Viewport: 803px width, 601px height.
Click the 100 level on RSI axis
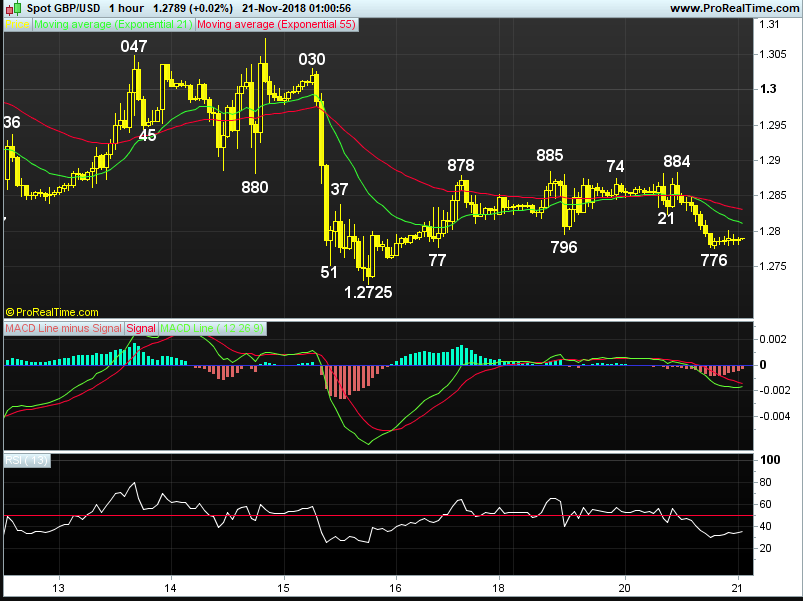click(770, 460)
